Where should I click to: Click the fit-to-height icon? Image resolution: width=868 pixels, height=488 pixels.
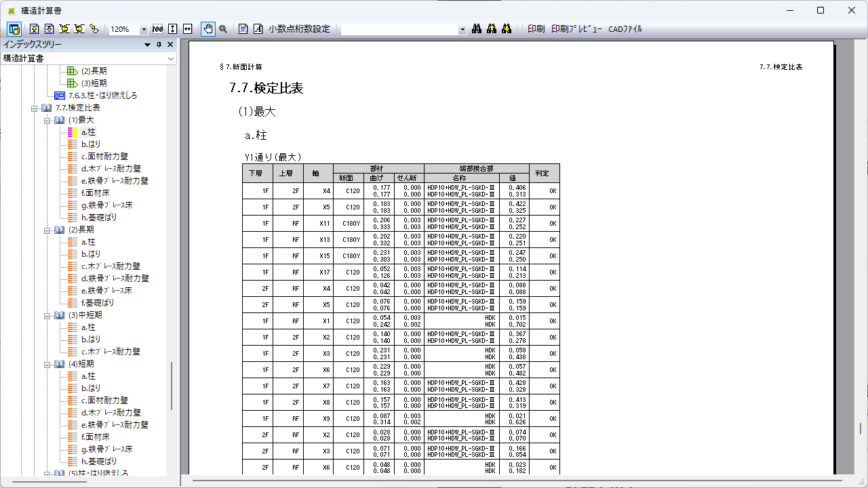pyautogui.click(x=173, y=29)
